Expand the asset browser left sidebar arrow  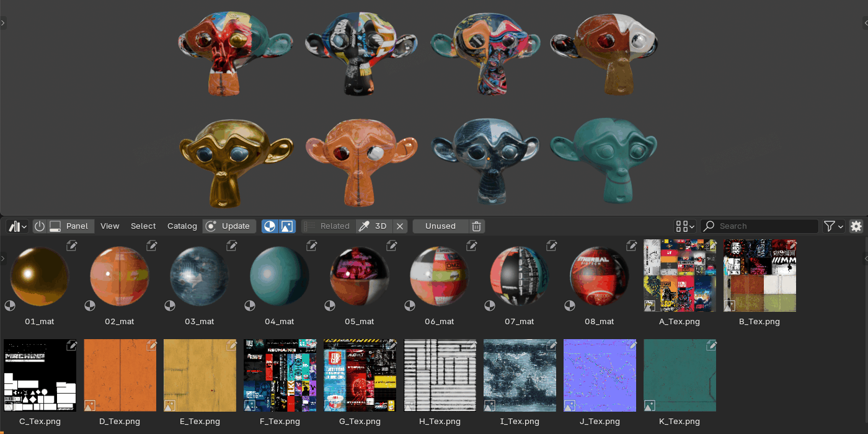2,258
